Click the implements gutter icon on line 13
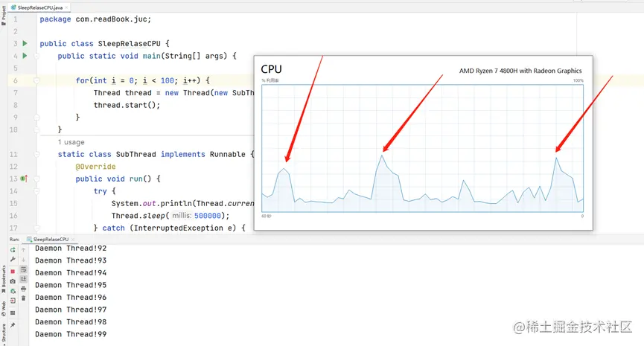Viewport: 644px width, 346px height. pyautogui.click(x=25, y=179)
